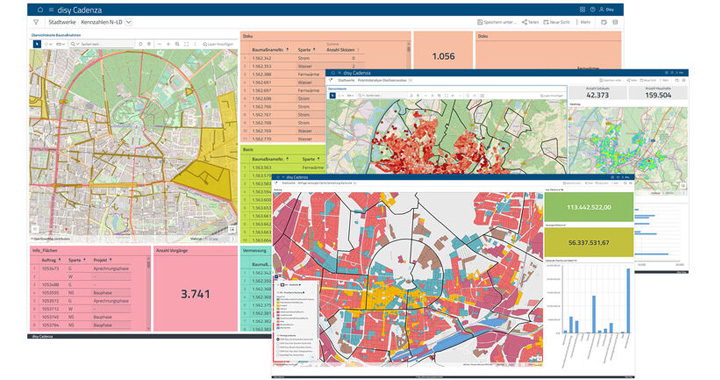Open Mehr menu in main toolbar

585,22
